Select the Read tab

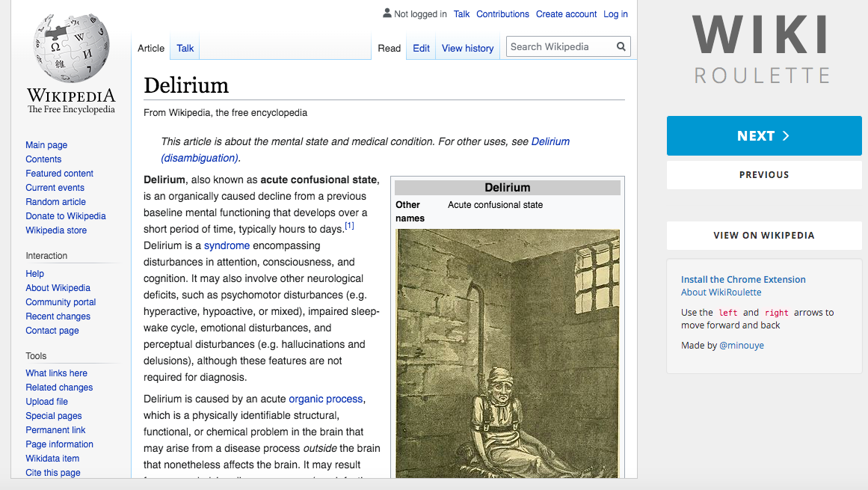tap(389, 48)
